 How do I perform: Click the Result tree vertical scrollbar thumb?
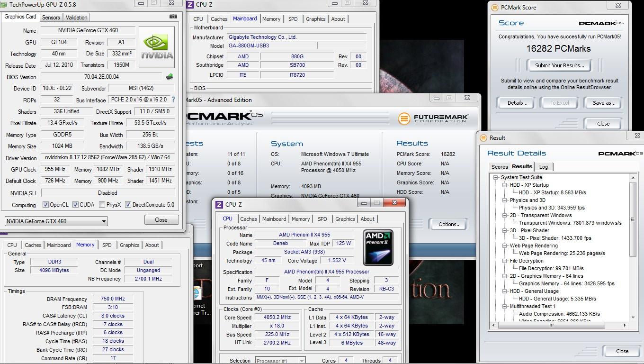pos(633,220)
